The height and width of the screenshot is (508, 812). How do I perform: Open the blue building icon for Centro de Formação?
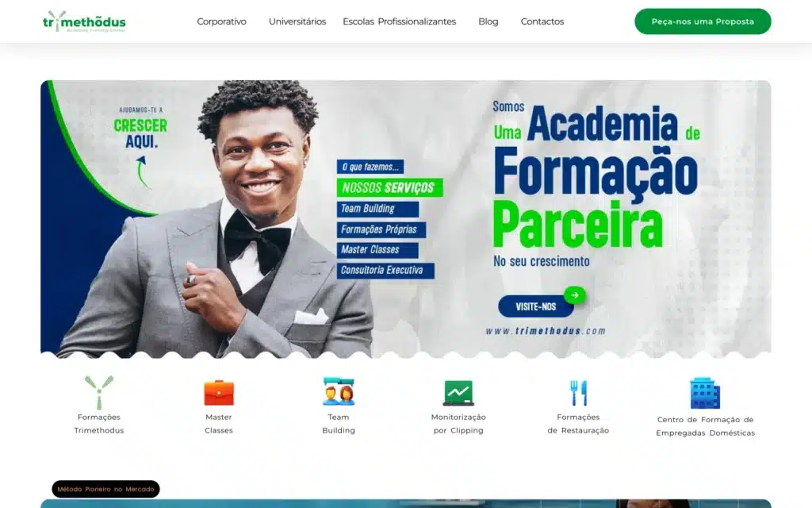[705, 393]
